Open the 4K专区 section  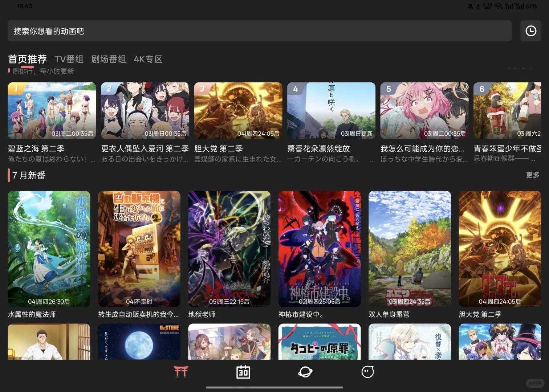148,59
